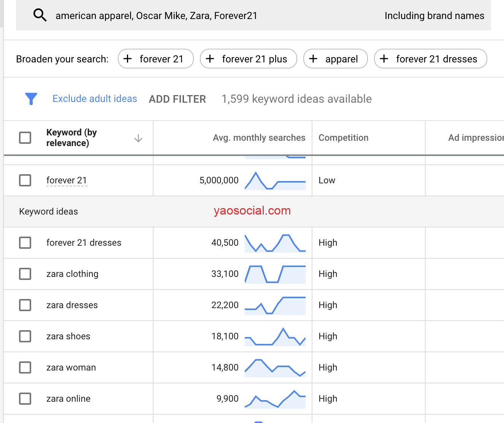
Task: Open trend sparkline for zara shoes
Action: tap(275, 336)
